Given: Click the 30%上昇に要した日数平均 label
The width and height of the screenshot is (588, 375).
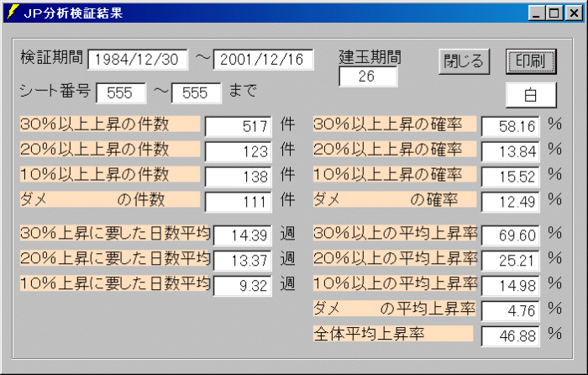Looking at the screenshot, I should pyautogui.click(x=115, y=233).
